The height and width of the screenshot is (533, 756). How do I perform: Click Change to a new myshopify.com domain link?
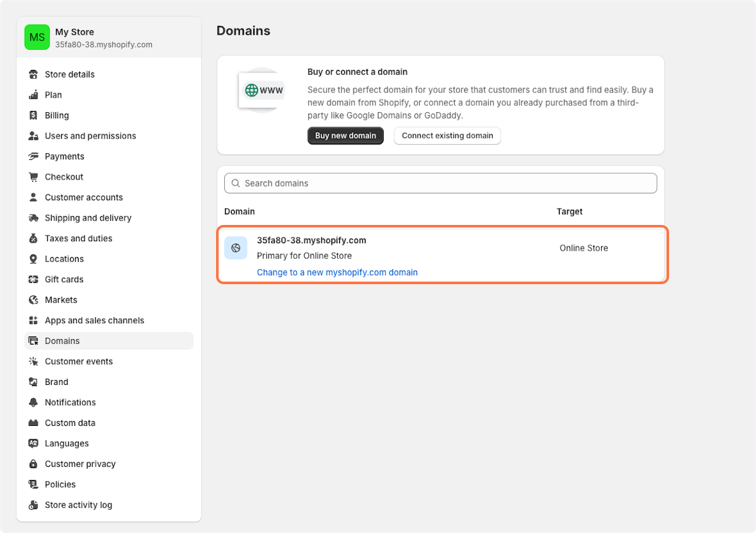(x=337, y=272)
